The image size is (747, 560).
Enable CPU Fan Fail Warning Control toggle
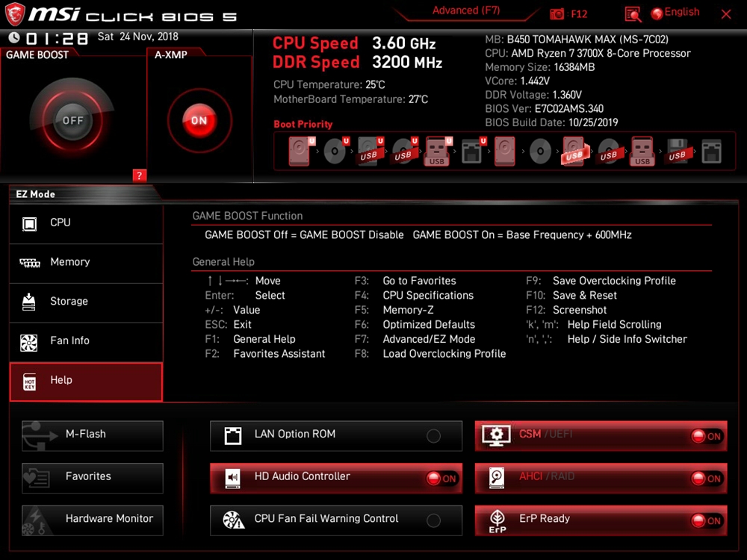(433, 520)
